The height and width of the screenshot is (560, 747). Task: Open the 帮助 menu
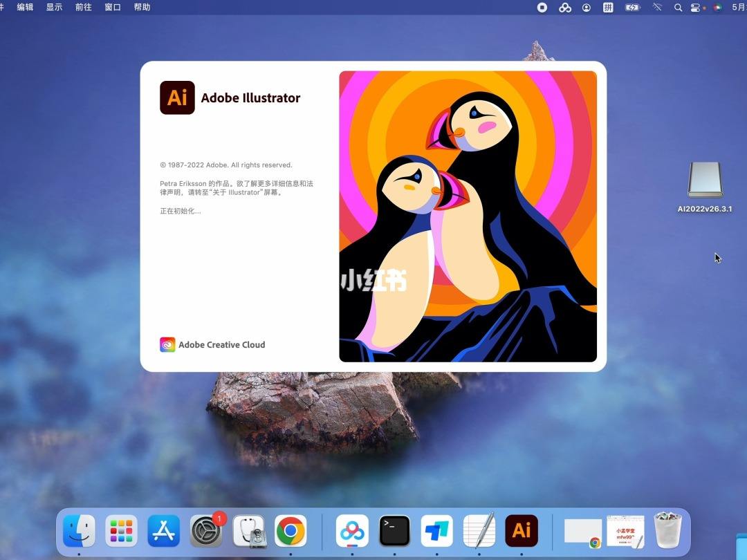click(142, 7)
